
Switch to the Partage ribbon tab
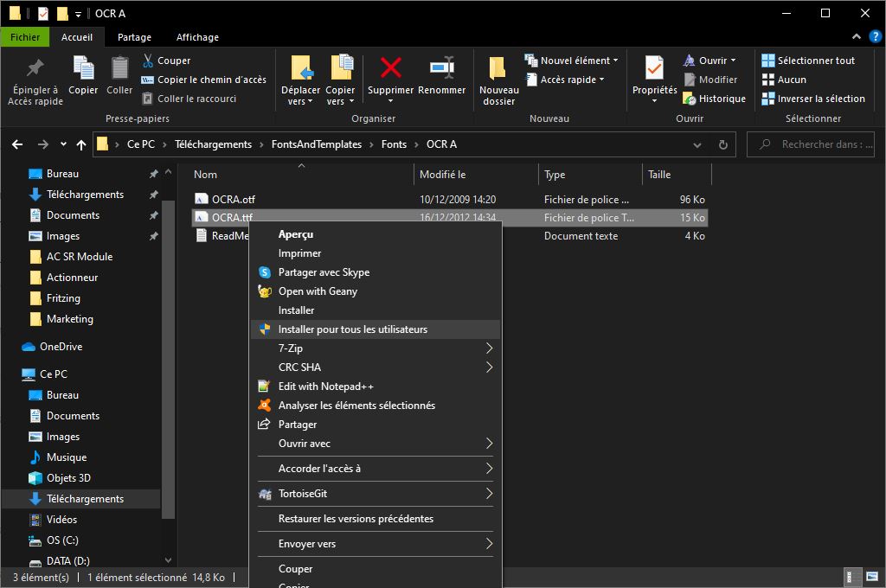pyautogui.click(x=134, y=37)
